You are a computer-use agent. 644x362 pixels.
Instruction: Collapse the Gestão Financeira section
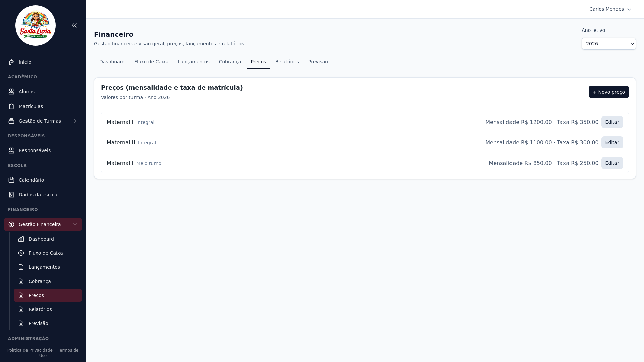75,224
